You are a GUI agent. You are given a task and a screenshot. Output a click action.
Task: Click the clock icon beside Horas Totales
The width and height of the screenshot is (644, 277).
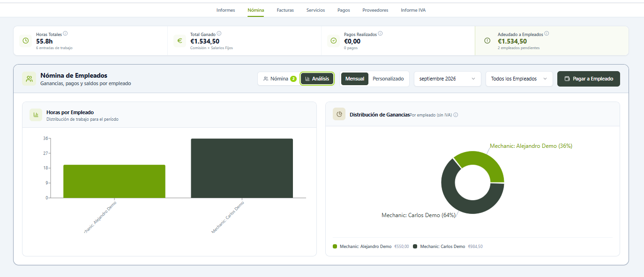(26, 41)
